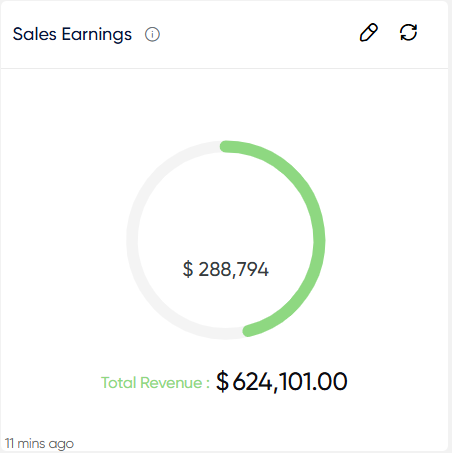This screenshot has width=452, height=453.
Task: Open the pencil edit icon
Action: click(x=369, y=33)
